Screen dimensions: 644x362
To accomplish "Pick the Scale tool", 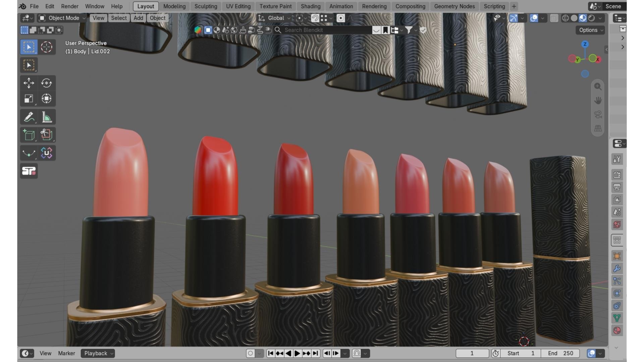I will [x=29, y=99].
